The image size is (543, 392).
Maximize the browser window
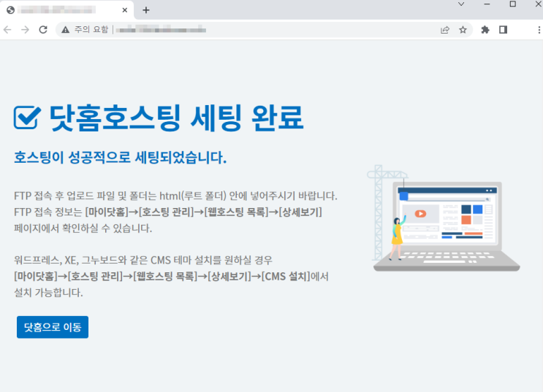pyautogui.click(x=513, y=4)
